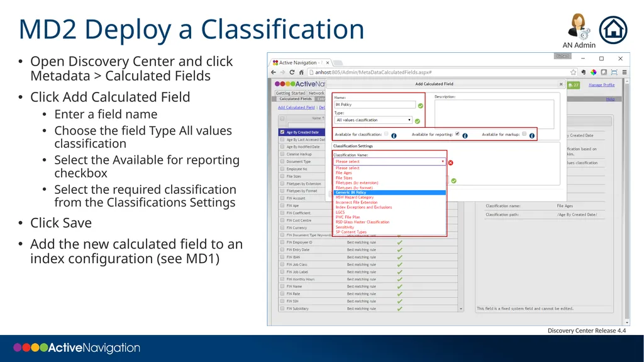Open the Help link

(x=610, y=99)
